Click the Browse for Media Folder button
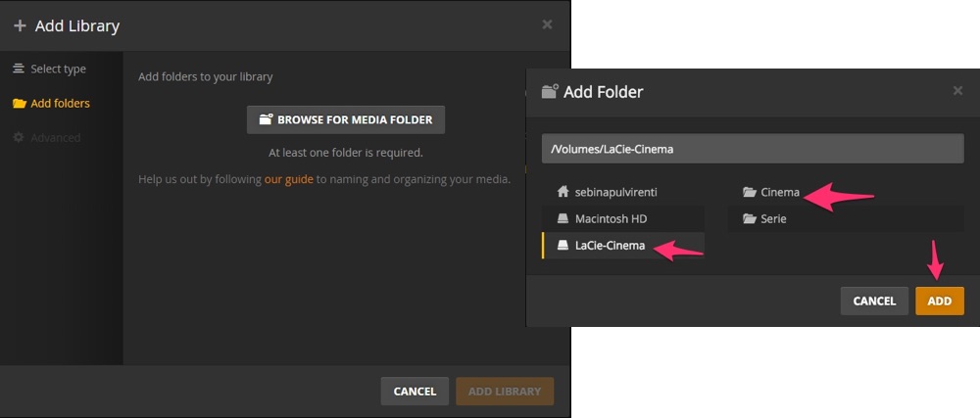980x418 pixels. 346,120
